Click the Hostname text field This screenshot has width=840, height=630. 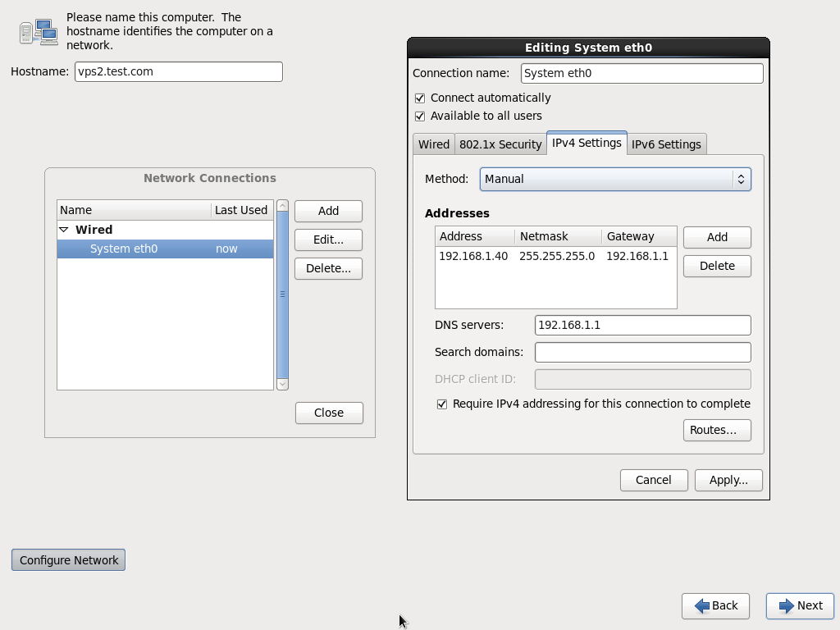pos(178,71)
